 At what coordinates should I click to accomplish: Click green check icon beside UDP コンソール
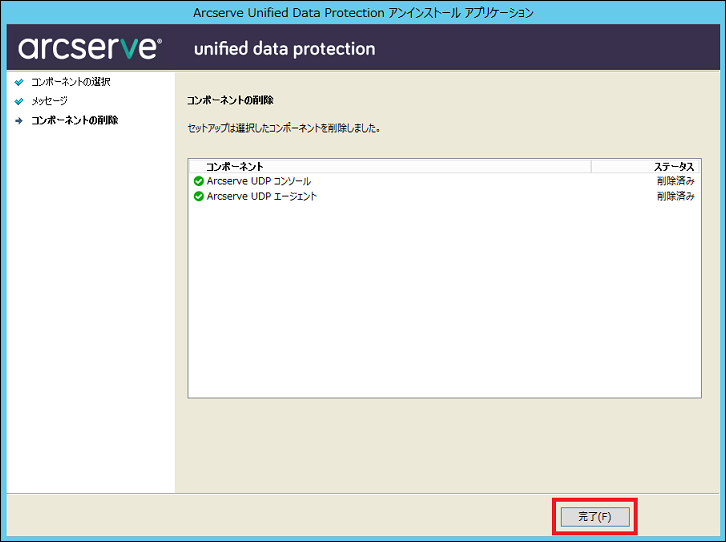pyautogui.click(x=199, y=181)
